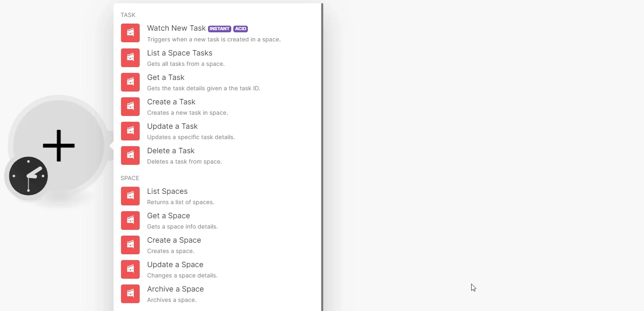Click 'Deletes a task from space.' text
The image size is (644, 311).
point(184,162)
